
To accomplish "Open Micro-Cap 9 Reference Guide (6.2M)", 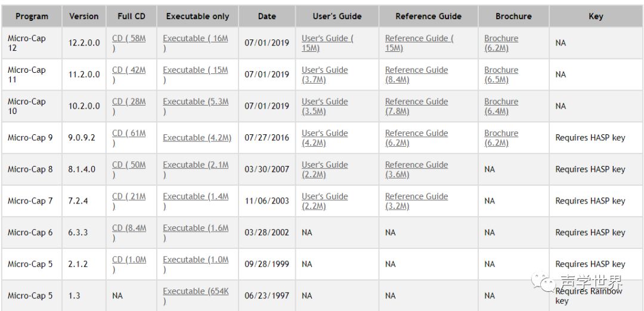I will pos(416,134).
